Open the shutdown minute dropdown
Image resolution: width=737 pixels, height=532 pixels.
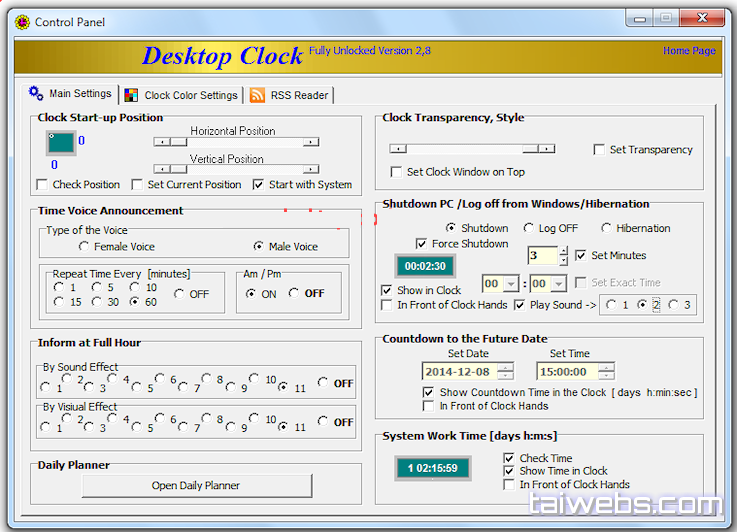coord(559,284)
